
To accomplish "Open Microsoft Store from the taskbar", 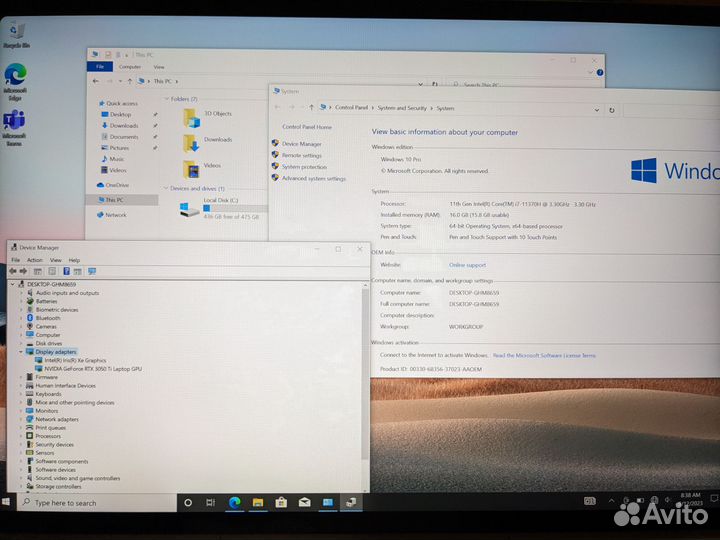I will 281,502.
